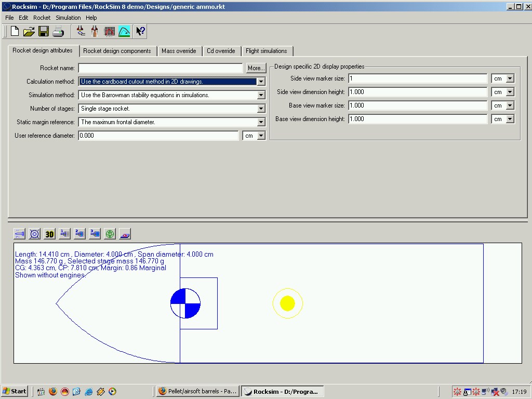Switch to Flight simulations tab
532x399 pixels.
(266, 51)
